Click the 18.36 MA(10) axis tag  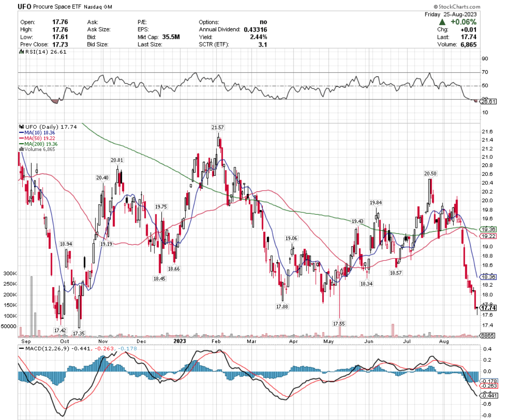488,277
